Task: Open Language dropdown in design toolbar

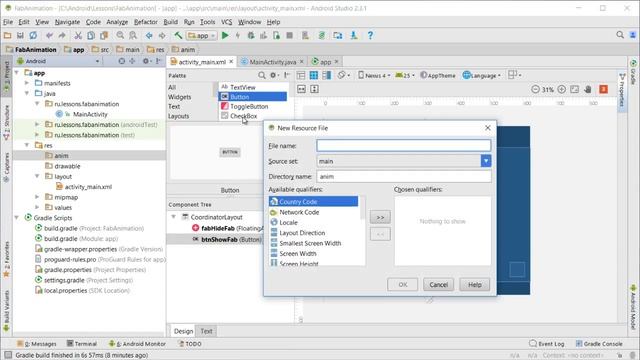Action: pyautogui.click(x=482, y=76)
